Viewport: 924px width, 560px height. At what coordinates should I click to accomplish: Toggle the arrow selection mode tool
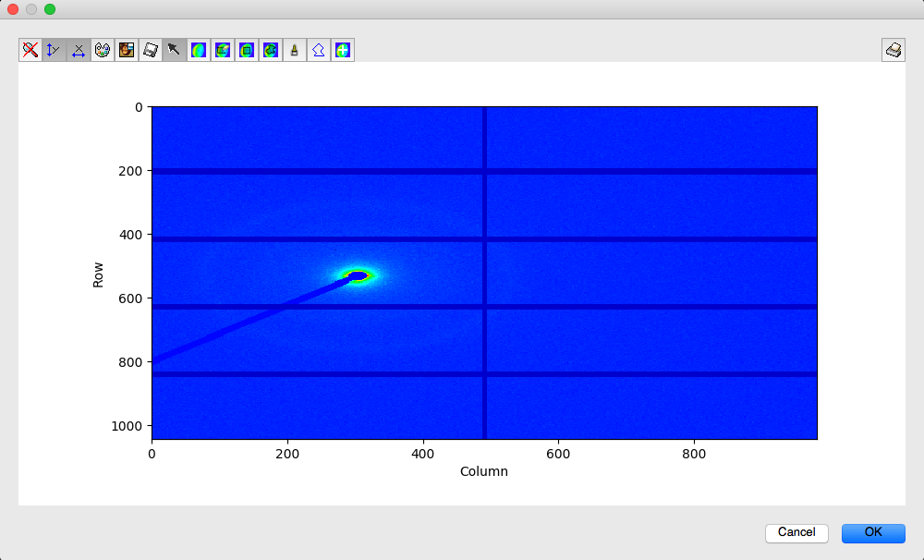175,50
